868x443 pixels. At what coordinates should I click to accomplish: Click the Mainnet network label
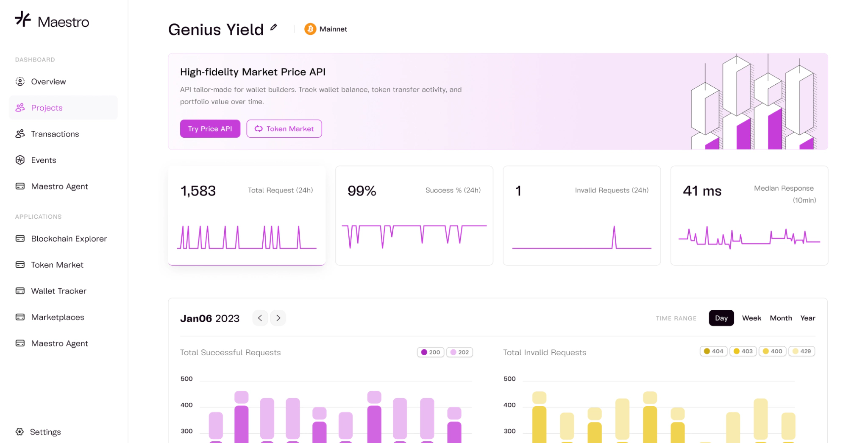tap(333, 29)
